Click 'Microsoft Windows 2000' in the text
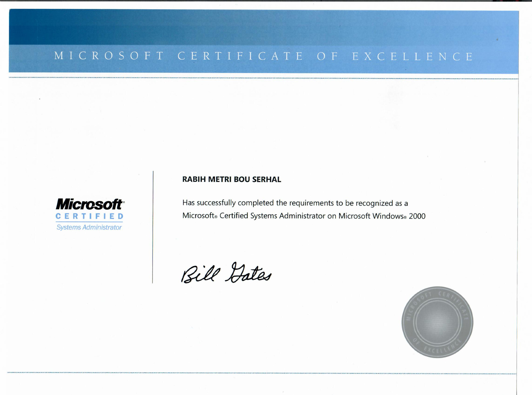Screen dimensions: 532x395 coord(382,216)
